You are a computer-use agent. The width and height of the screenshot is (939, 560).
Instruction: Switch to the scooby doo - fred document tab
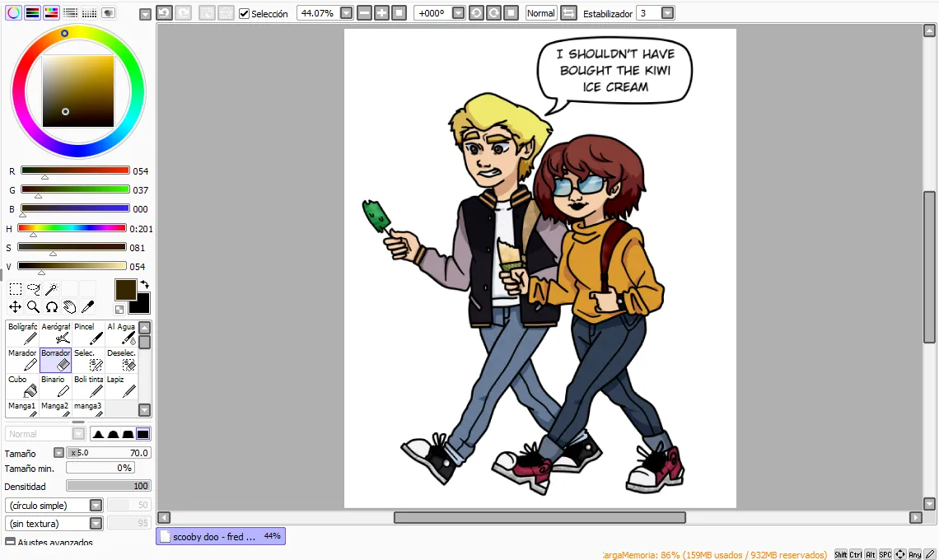[x=221, y=537]
